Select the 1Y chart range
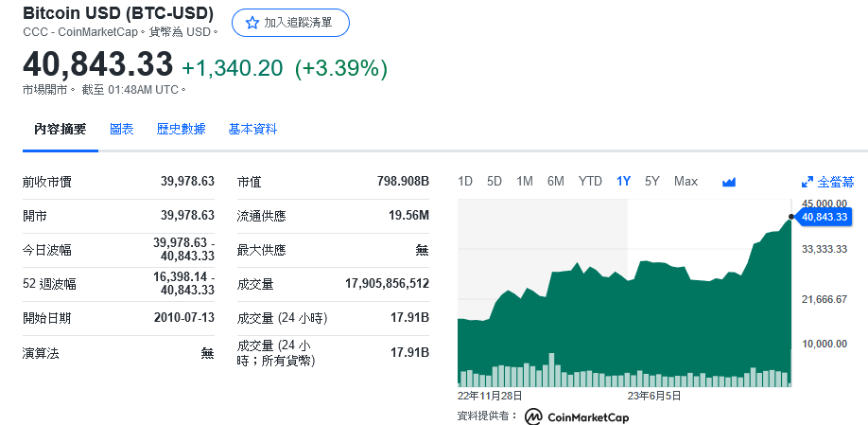Viewport: 868px width, 425px height. tap(623, 181)
